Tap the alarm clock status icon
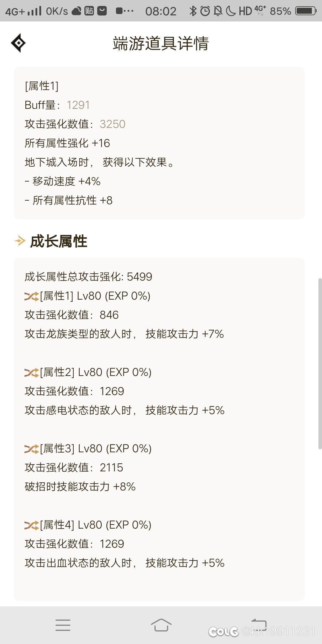This screenshot has height=644, width=322. (205, 11)
